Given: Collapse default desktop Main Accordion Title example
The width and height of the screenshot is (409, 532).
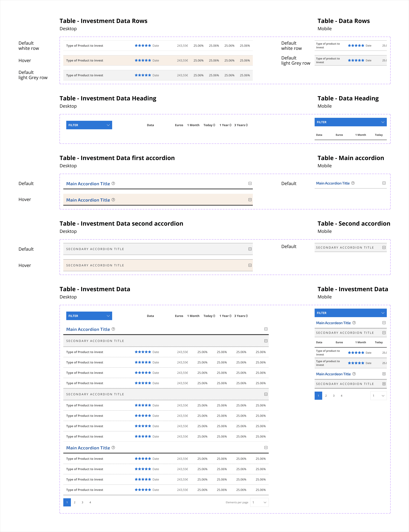Looking at the screenshot, I should pyautogui.click(x=250, y=183).
